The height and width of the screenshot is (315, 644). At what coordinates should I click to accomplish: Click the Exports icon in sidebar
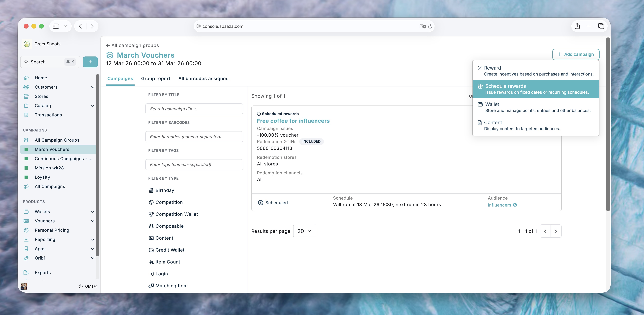[26, 273]
